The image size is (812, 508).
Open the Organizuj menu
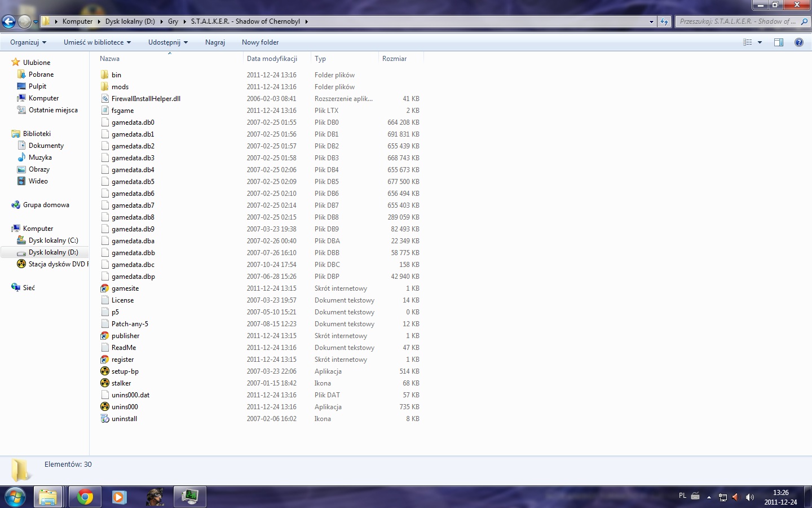(28, 42)
